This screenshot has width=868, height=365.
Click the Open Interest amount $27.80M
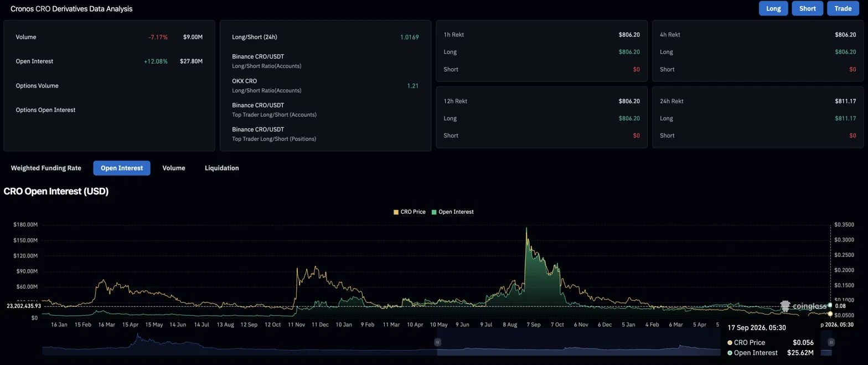[191, 61]
